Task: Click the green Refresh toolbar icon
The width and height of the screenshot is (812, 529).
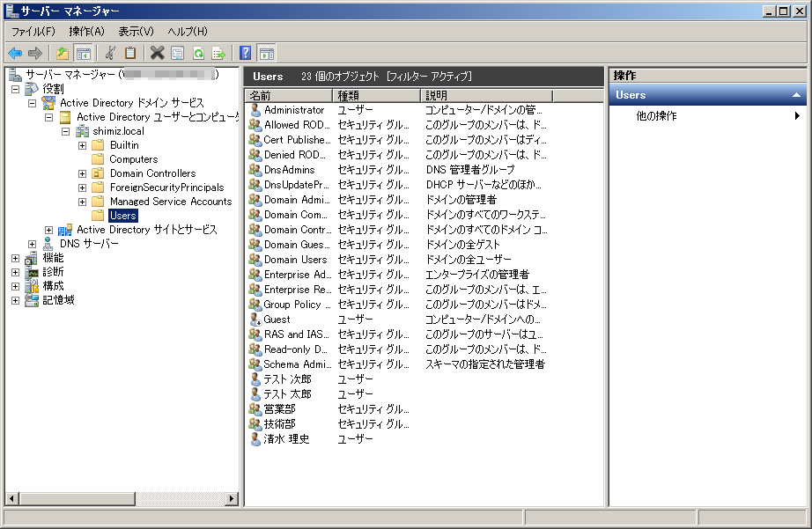Action: (198, 54)
